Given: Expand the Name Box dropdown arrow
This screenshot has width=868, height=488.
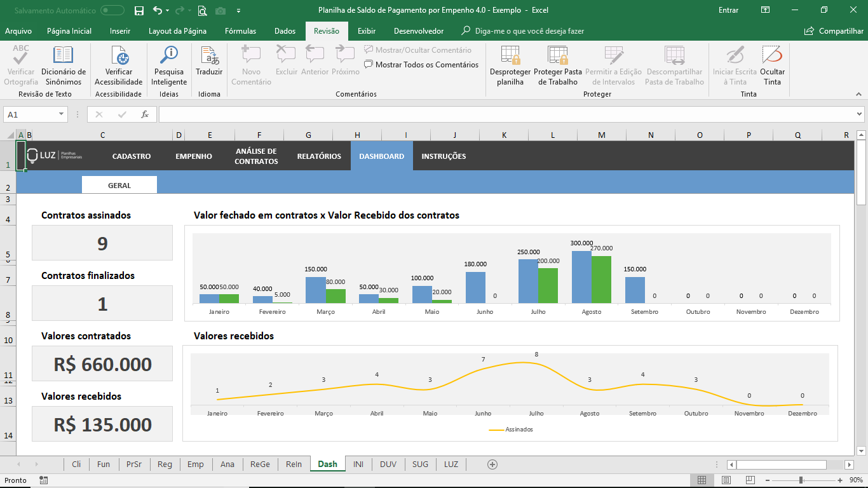Looking at the screenshot, I should (x=62, y=114).
